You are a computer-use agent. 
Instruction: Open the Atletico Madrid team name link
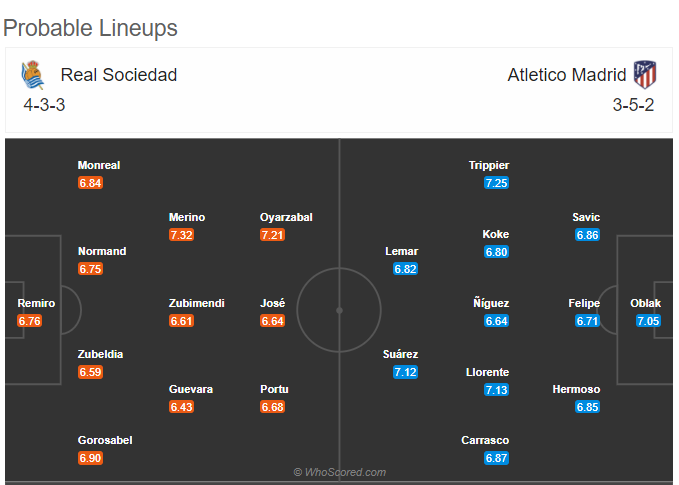tap(566, 75)
